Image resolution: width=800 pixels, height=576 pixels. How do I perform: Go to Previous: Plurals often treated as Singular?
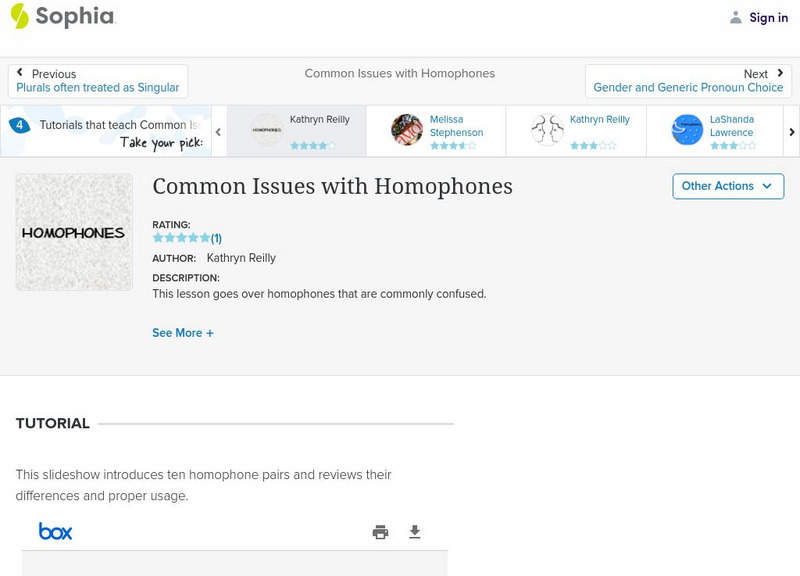[x=98, y=81]
